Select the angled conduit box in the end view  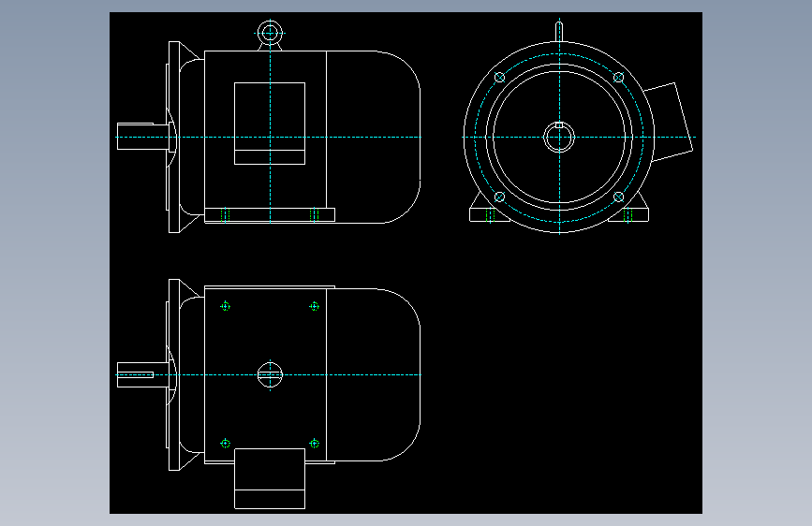coord(669,122)
